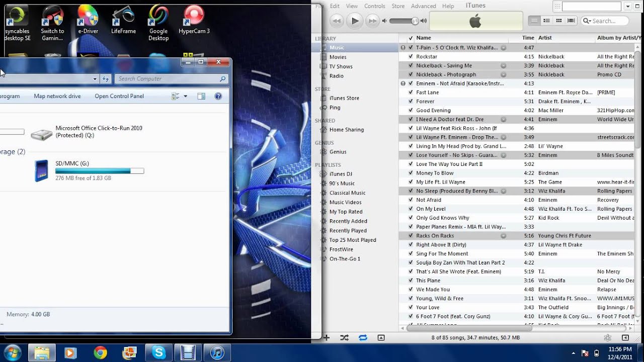Switch iTunes to album list view
This screenshot has height=362, width=644.
546,21
